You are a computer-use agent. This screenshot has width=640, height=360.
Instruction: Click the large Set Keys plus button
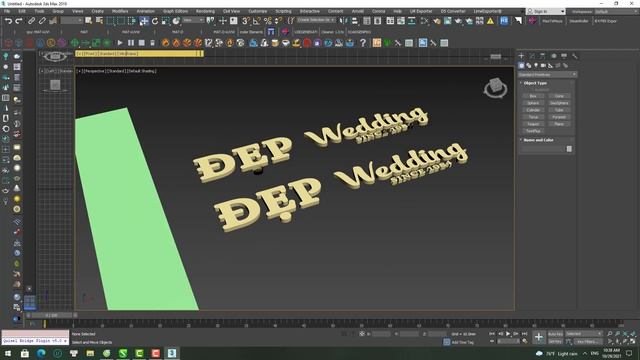[539, 337]
